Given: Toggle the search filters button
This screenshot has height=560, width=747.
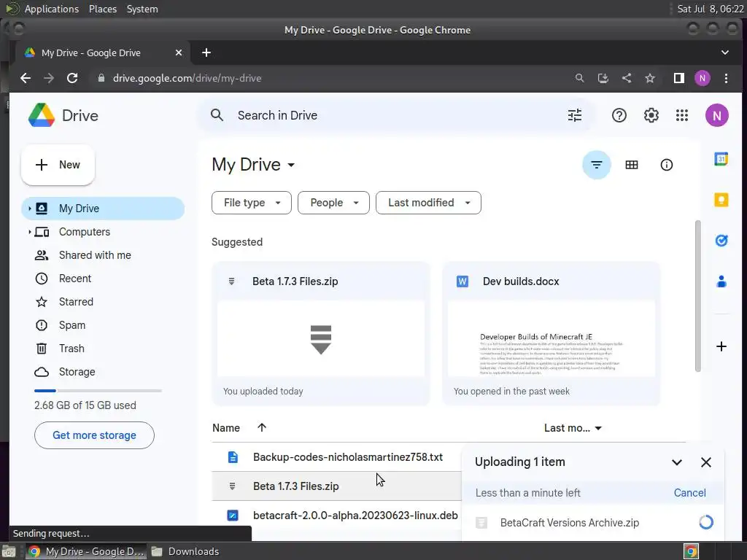Looking at the screenshot, I should tap(597, 165).
